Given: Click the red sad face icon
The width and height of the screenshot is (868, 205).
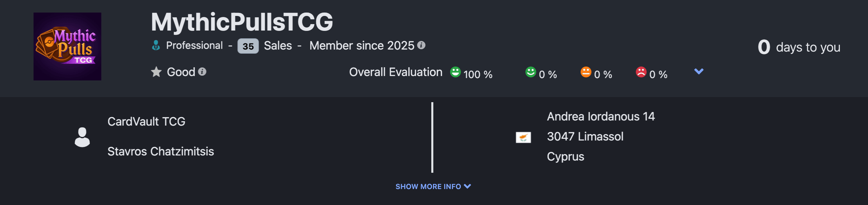Looking at the screenshot, I should point(641,72).
